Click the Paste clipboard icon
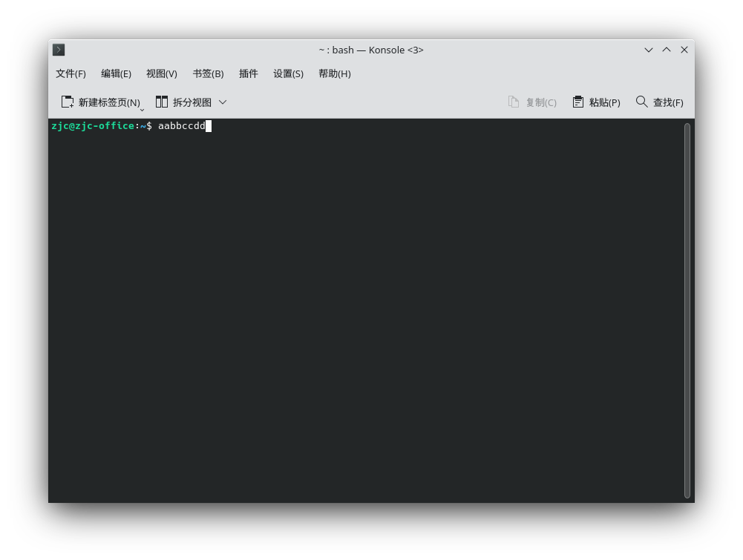This screenshot has height=560, width=743. pyautogui.click(x=578, y=102)
